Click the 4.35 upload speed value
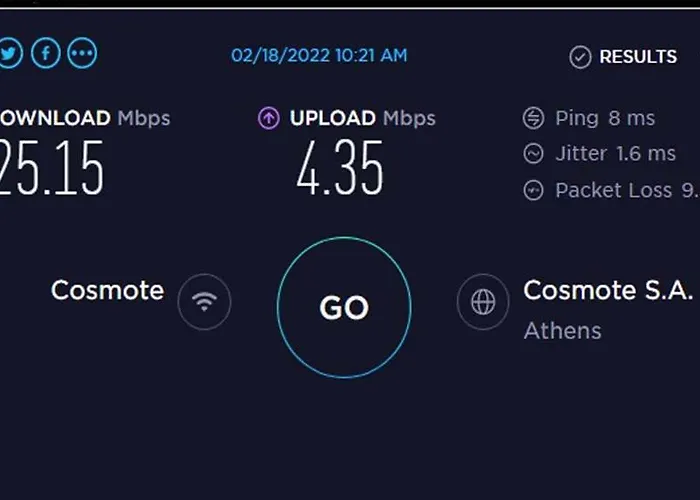 340,167
